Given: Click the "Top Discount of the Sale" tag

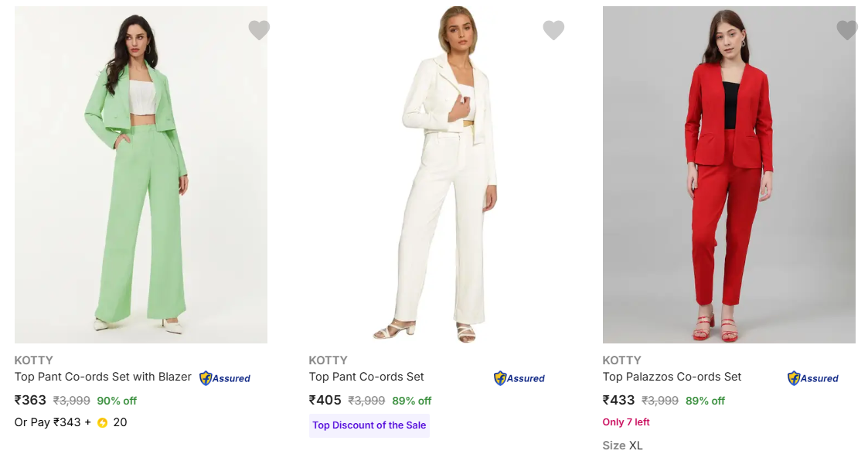Looking at the screenshot, I should coord(369,425).
